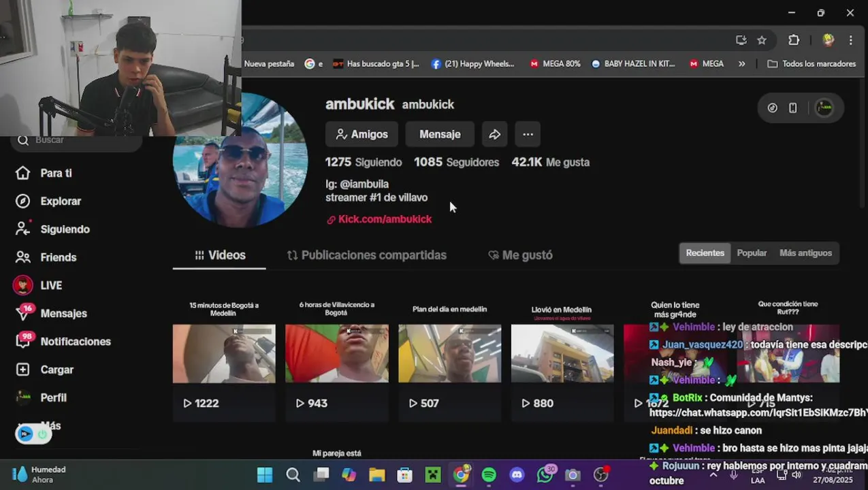
Task: Open Minecraft from the taskbar
Action: [433, 474]
